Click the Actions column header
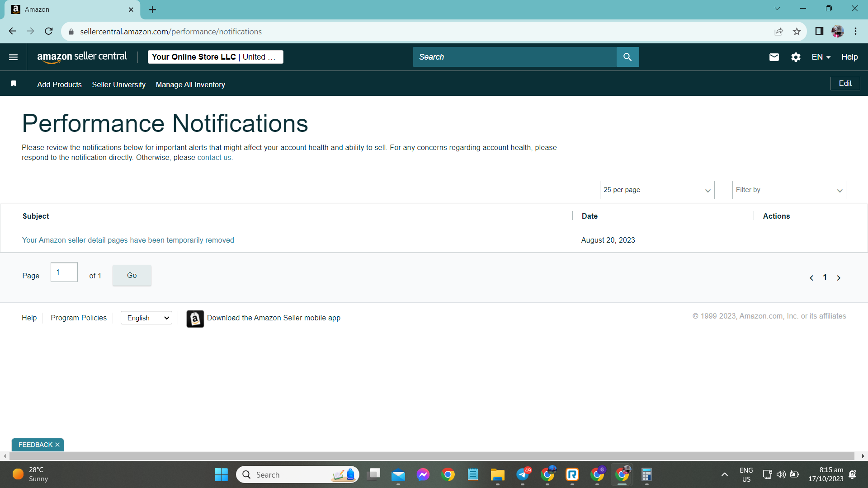 (776, 216)
